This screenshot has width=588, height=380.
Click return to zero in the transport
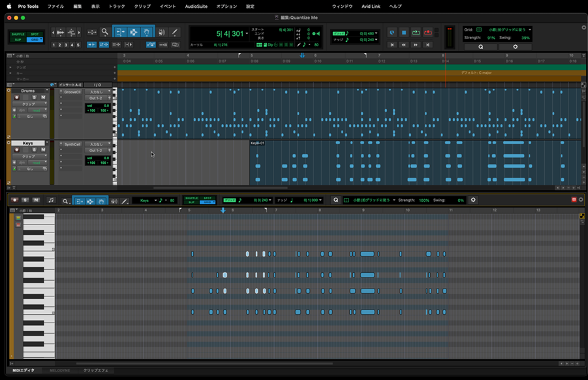click(392, 44)
